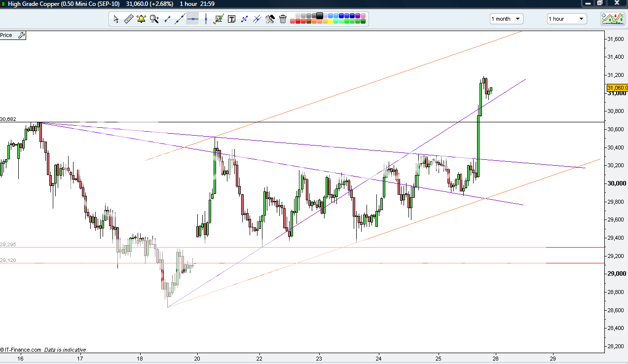Click the green instrument icon in title bar
The width and height of the screenshot is (628, 364).
[x=3, y=3]
